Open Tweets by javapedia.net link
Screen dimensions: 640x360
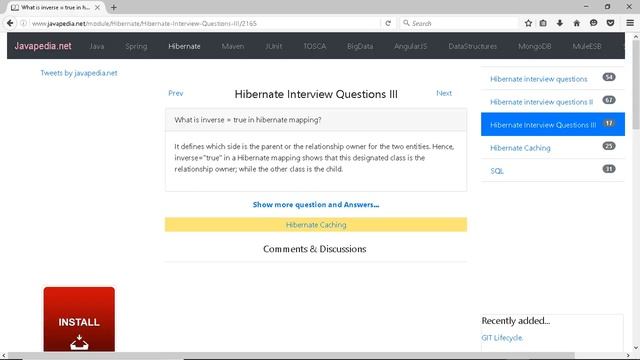[79, 73]
